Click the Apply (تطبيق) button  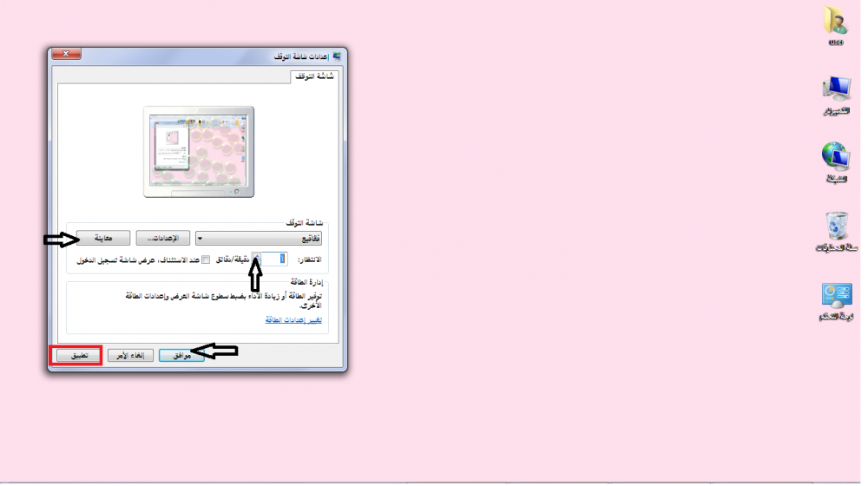[78, 355]
